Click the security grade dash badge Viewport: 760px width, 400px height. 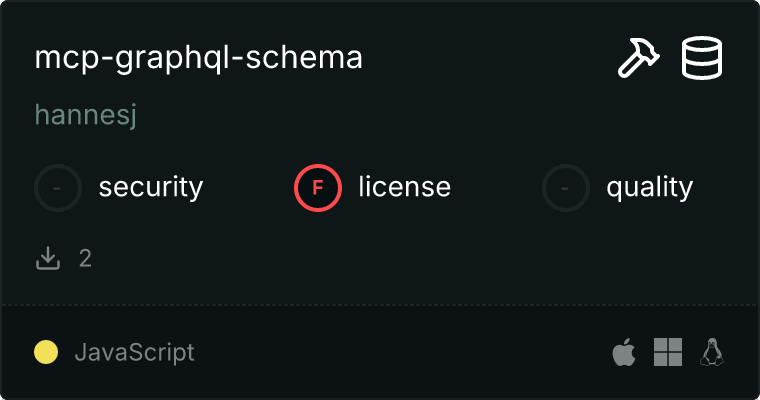tap(58, 187)
